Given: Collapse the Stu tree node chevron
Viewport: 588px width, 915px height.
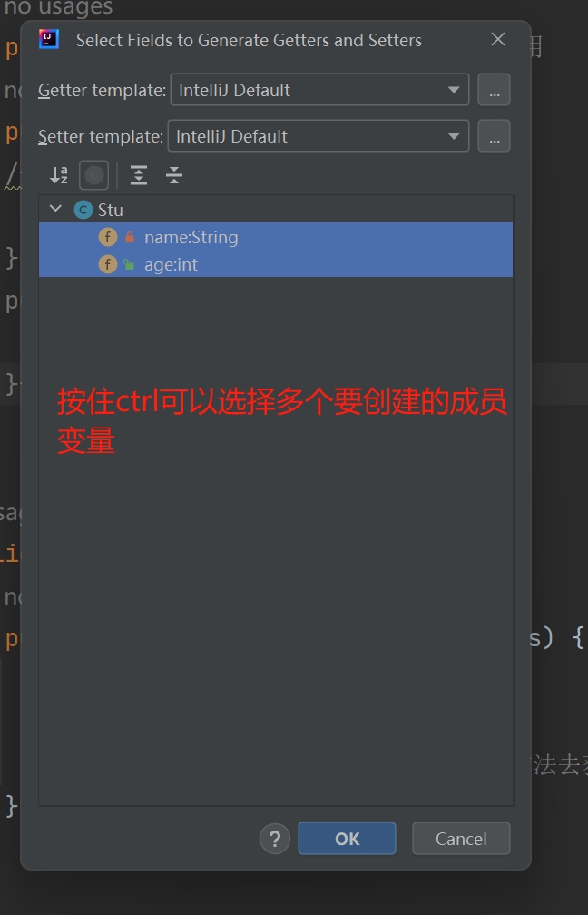Looking at the screenshot, I should pyautogui.click(x=56, y=209).
